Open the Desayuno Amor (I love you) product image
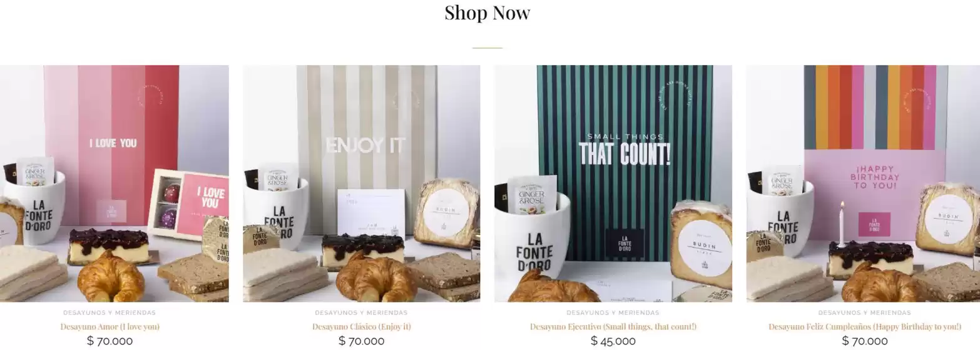980x350 pixels. [114, 184]
